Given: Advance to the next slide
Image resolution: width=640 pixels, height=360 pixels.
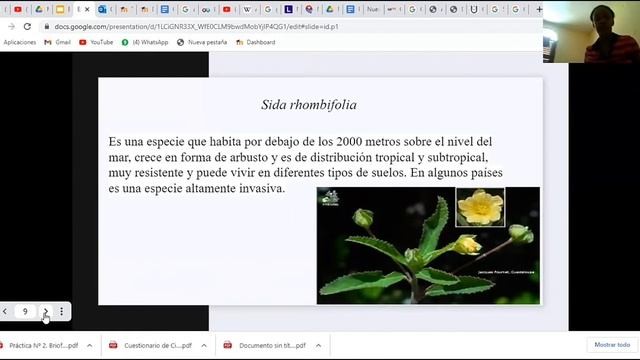Looking at the screenshot, I should pos(46,311).
